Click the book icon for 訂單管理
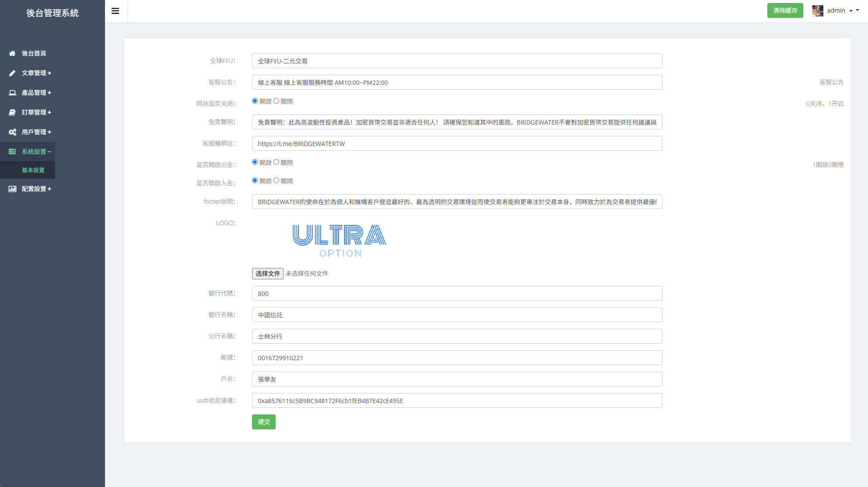Image resolution: width=868 pixels, height=487 pixels. click(x=12, y=112)
